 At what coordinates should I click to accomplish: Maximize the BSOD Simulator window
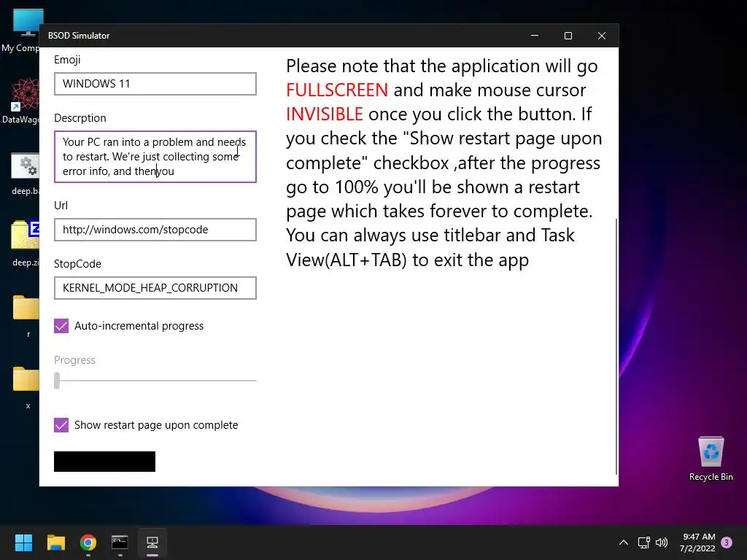coord(568,36)
